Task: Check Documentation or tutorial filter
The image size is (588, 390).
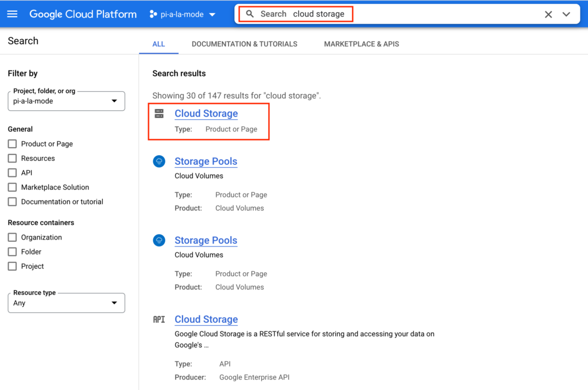Action: pyautogui.click(x=13, y=202)
